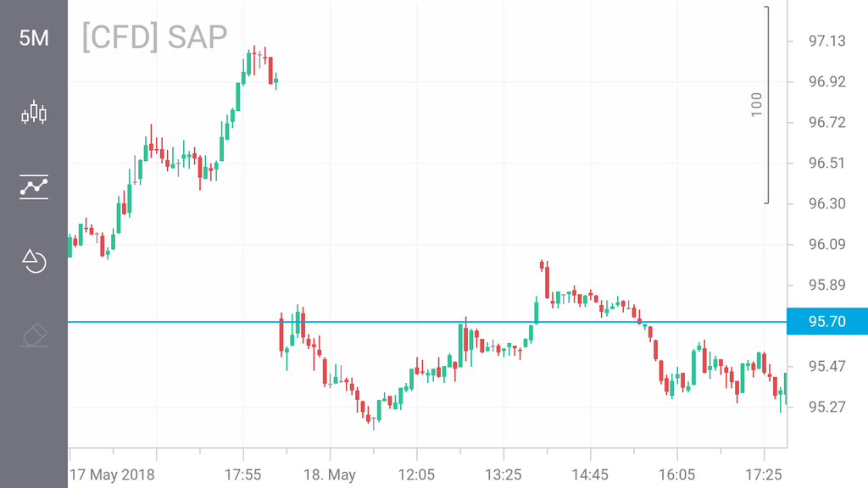Click the 16:05 time axis label
868x488 pixels.
(676, 473)
